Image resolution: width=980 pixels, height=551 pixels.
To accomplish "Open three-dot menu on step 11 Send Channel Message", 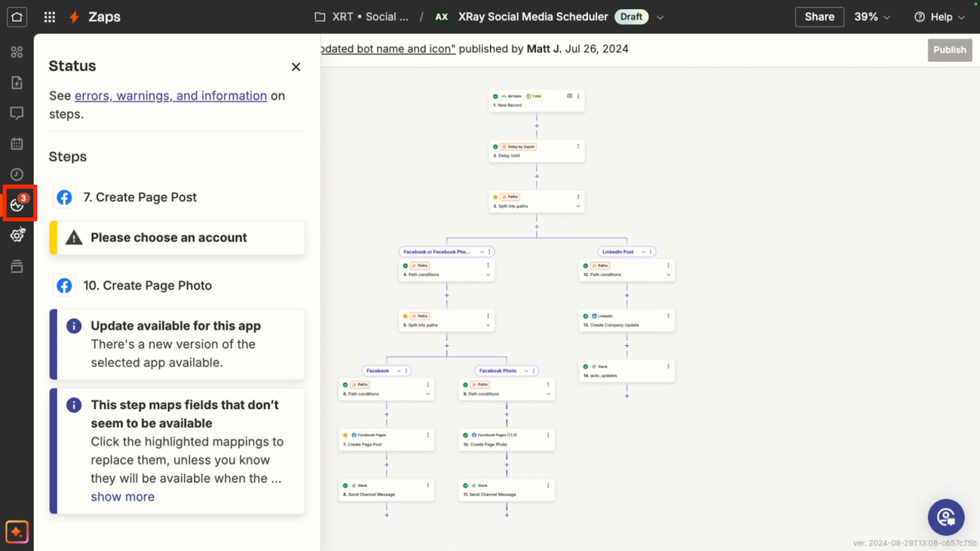I will [x=548, y=485].
